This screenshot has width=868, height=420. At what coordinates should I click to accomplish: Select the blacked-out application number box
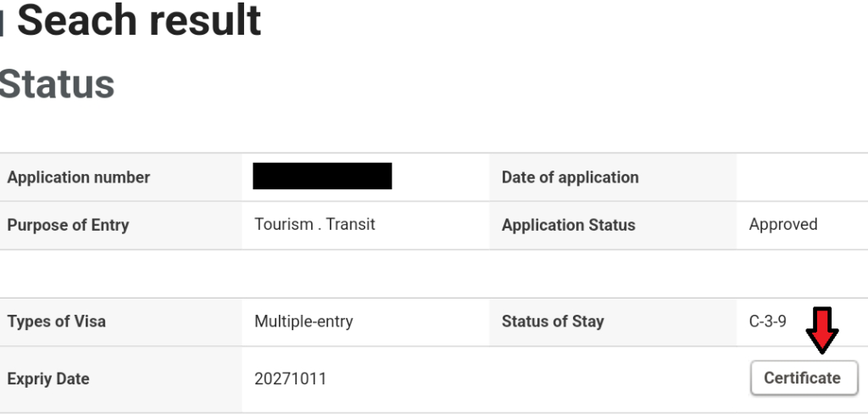pos(322,176)
